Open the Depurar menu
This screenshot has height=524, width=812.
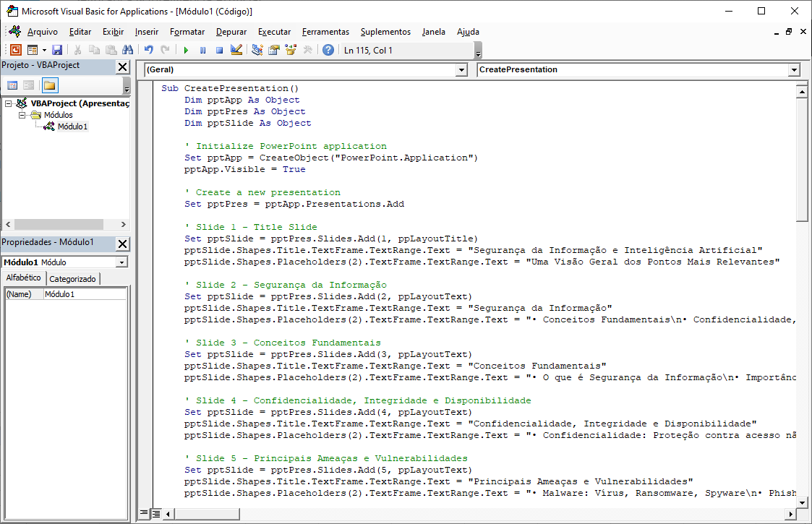[231, 32]
